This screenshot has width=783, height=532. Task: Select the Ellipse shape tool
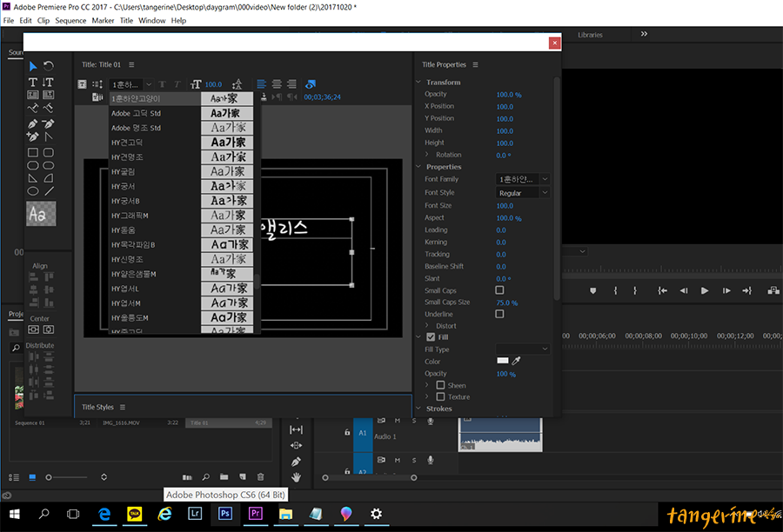(33, 191)
